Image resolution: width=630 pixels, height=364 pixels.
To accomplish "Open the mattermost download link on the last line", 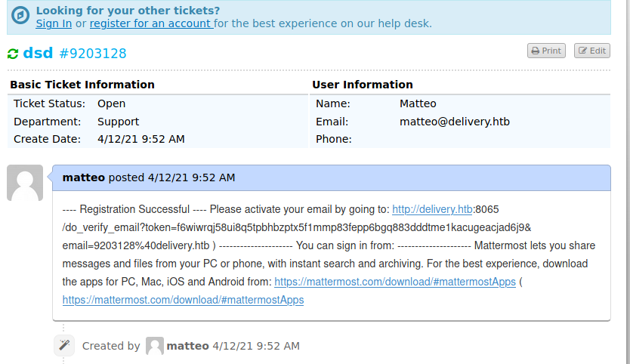I will click(184, 300).
